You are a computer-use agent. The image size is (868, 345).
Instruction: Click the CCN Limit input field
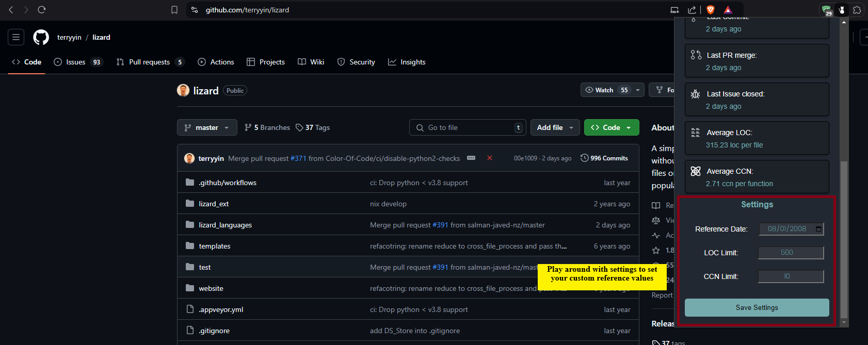[x=791, y=276]
